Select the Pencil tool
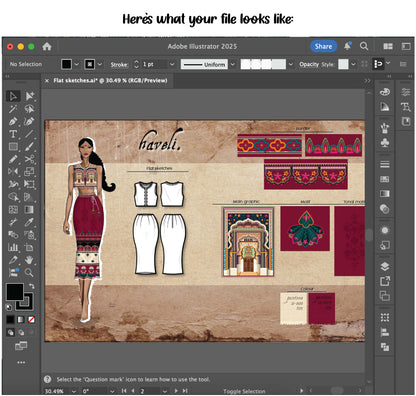 pos(13,159)
